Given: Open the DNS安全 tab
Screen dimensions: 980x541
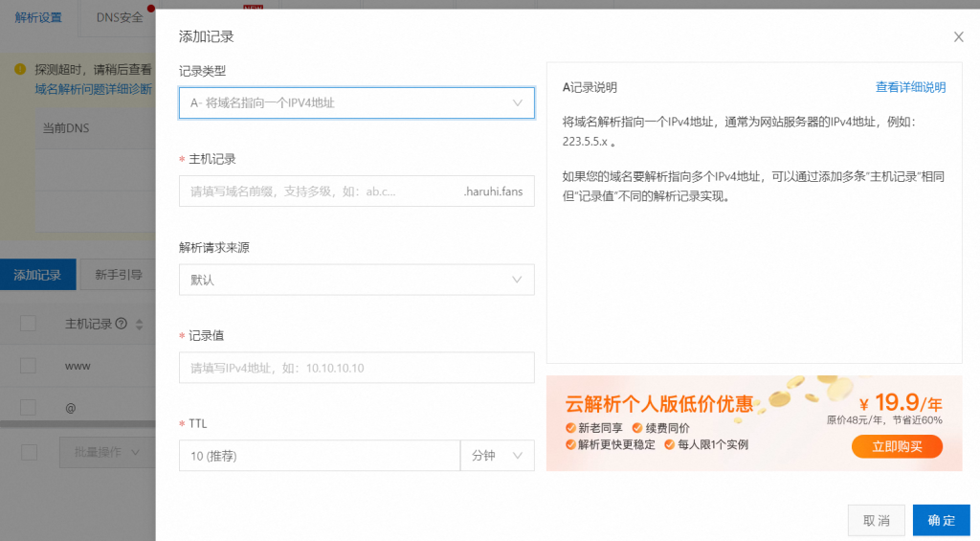Looking at the screenshot, I should (x=120, y=17).
